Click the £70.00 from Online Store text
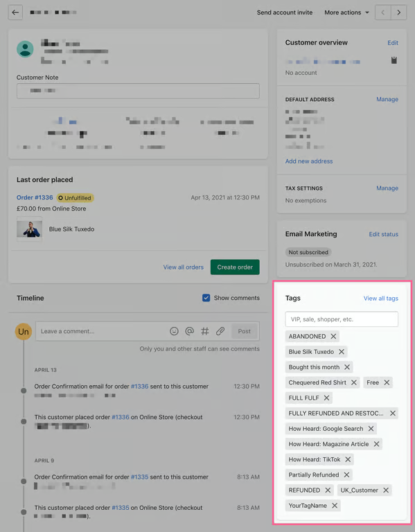Screen dimensions: 415x532 click(51, 209)
